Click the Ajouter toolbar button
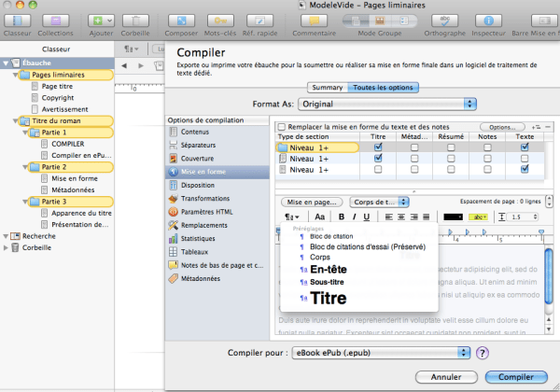The width and height of the screenshot is (560, 392). 101,21
